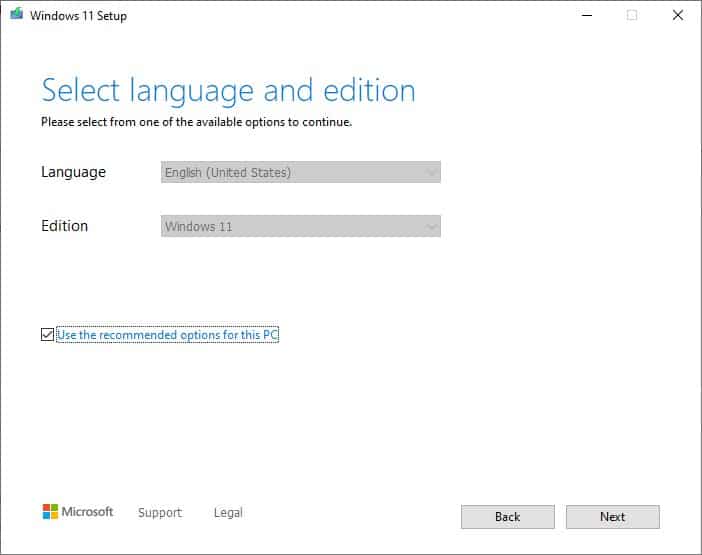Click the 'Language' field label
The height and width of the screenshot is (555, 702).
click(x=73, y=172)
